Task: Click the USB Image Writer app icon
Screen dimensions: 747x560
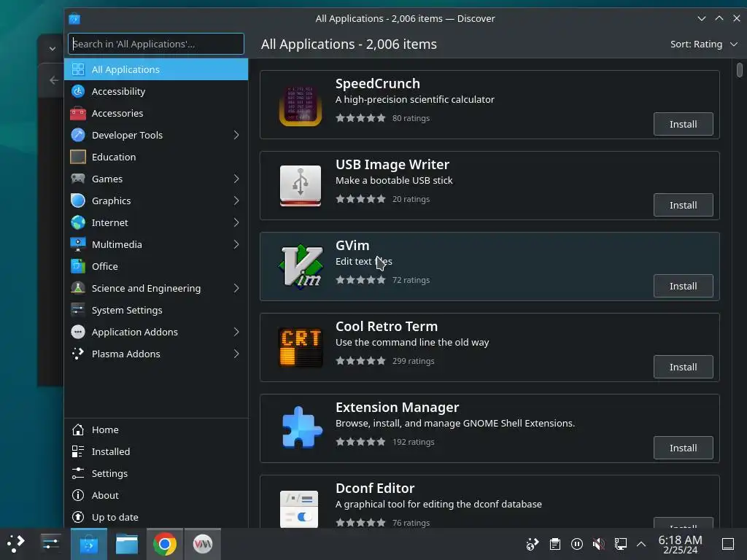Action: pyautogui.click(x=300, y=186)
